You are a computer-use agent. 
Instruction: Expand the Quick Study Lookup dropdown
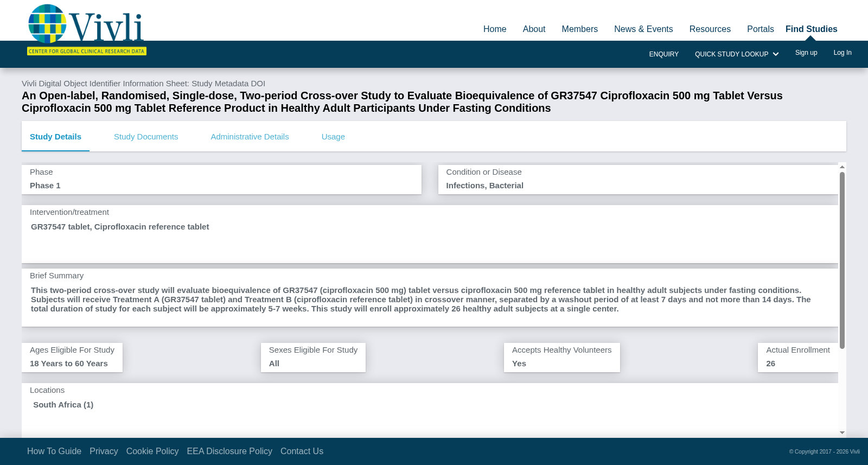click(x=736, y=54)
